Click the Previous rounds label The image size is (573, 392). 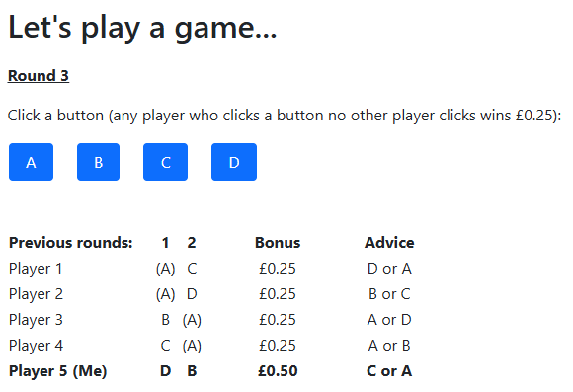point(71,243)
